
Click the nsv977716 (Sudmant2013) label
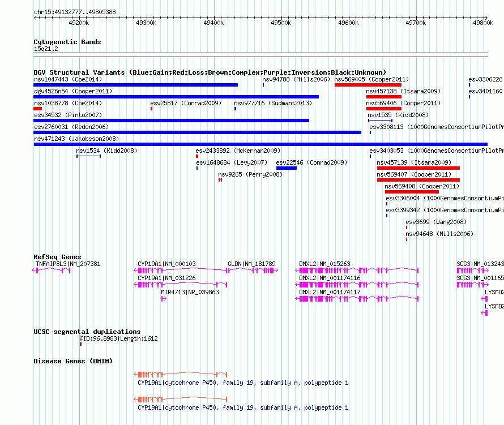pos(273,103)
